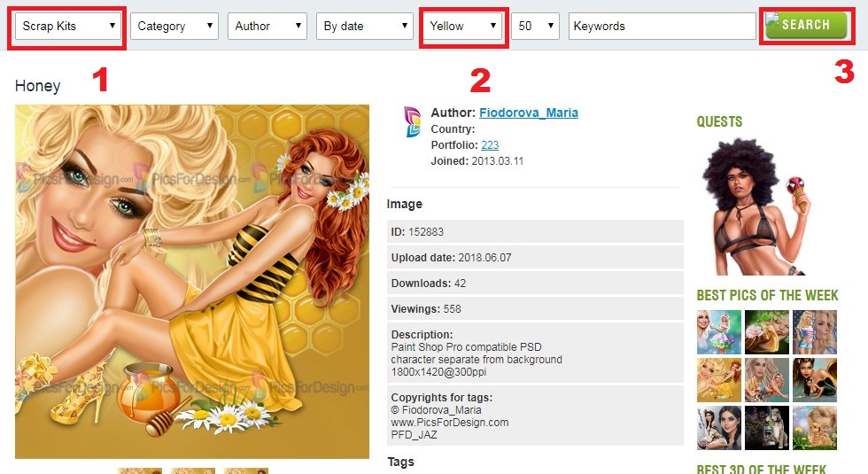Open the large Honey artwork image

point(192,282)
